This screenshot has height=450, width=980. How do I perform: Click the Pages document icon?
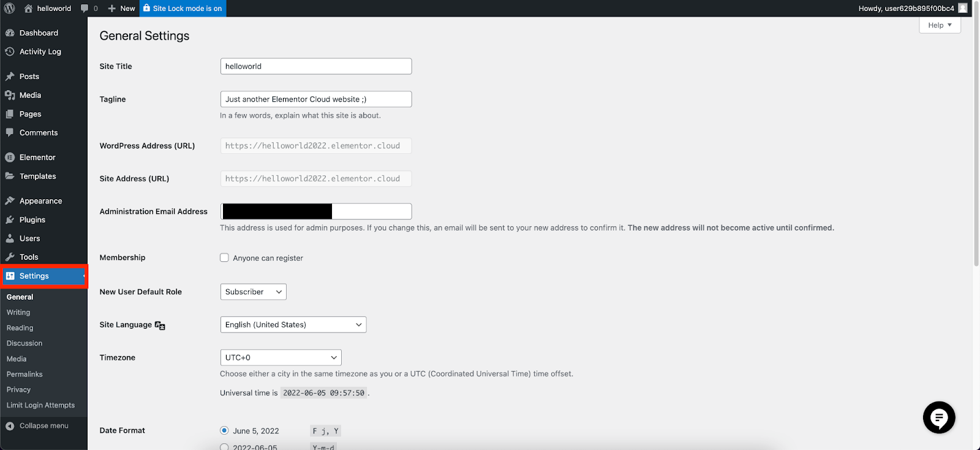pyautogui.click(x=10, y=114)
